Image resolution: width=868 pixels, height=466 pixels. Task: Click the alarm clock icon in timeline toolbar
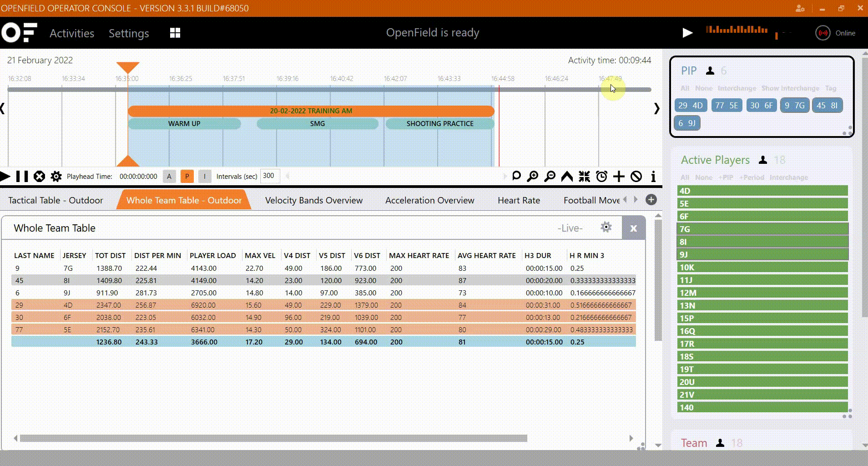point(601,176)
